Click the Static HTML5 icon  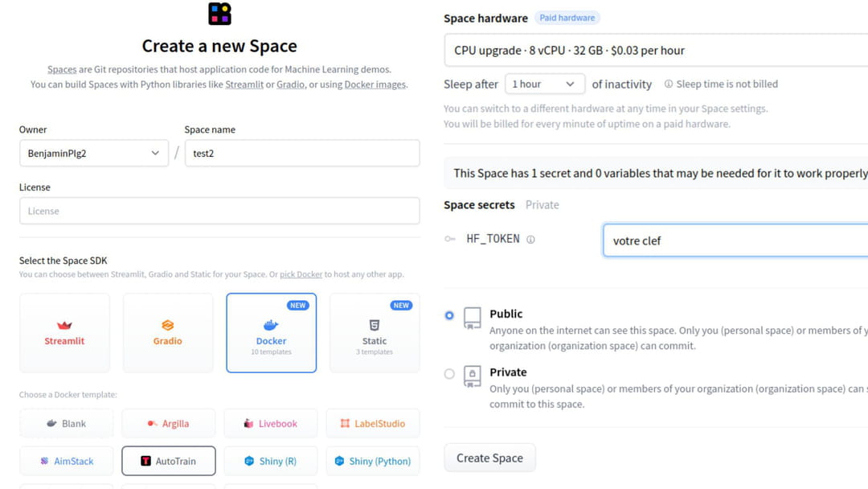[x=375, y=325]
